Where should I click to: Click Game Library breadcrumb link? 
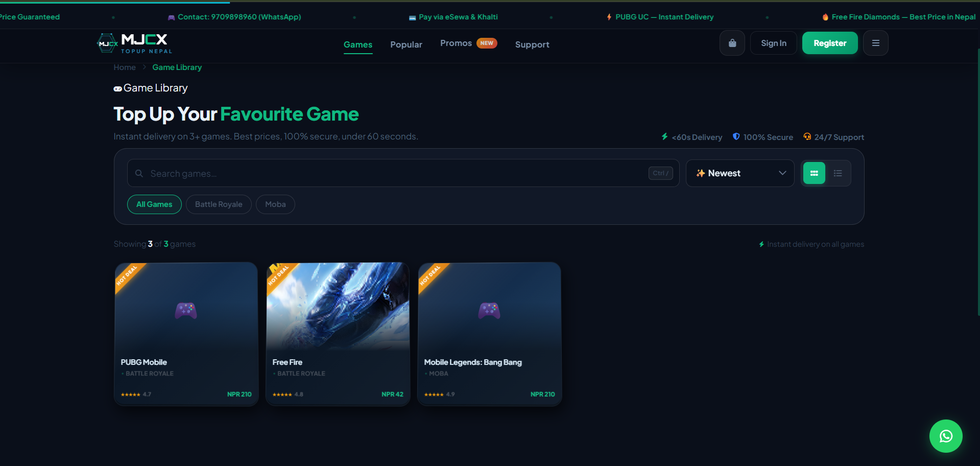[x=177, y=67]
